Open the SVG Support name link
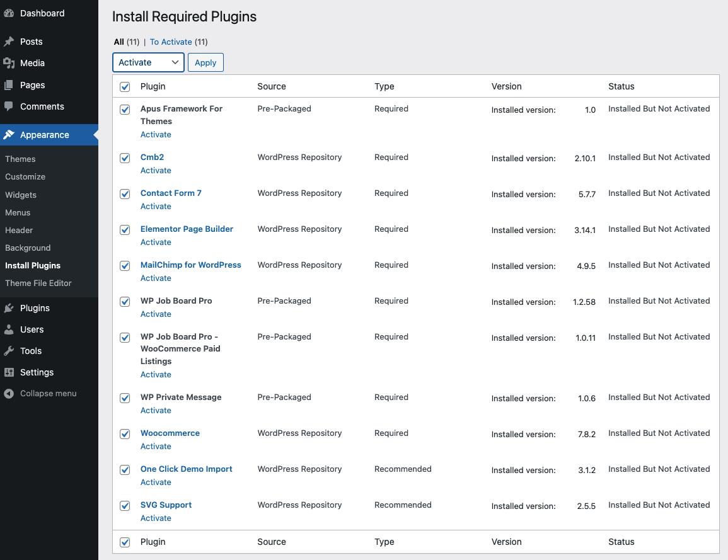728x560 pixels. [x=166, y=505]
